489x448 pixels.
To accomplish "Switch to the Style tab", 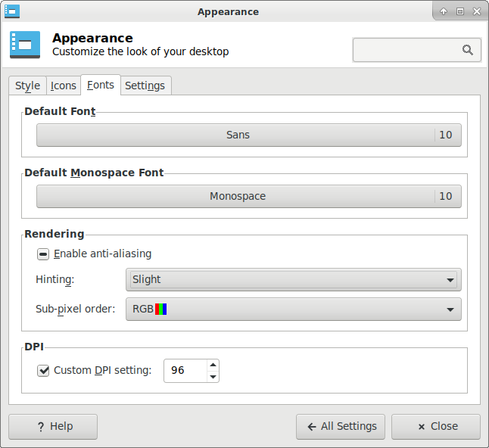I will [x=27, y=86].
